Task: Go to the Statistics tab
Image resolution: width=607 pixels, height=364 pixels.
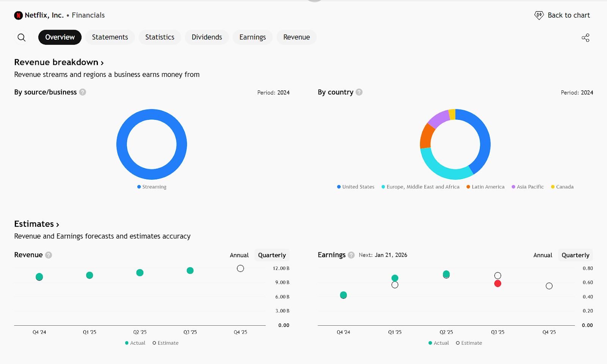Action: [160, 37]
